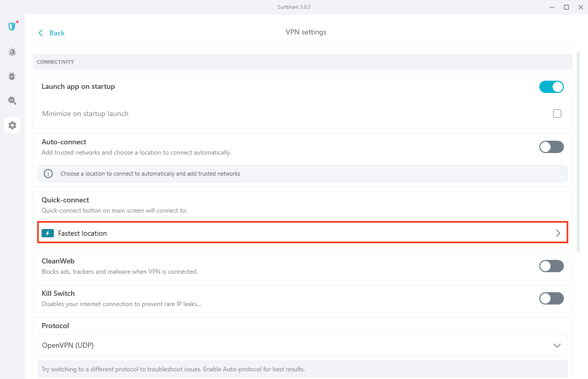Screen dimensions: 588x379
Task: Open the Settings gear in sidebar
Action: [x=12, y=125]
